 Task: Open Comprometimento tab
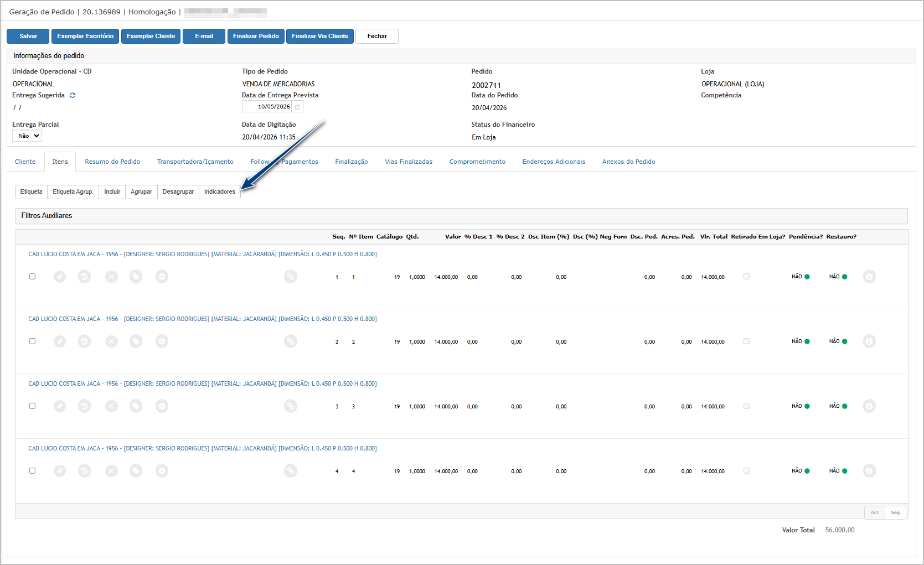click(477, 162)
